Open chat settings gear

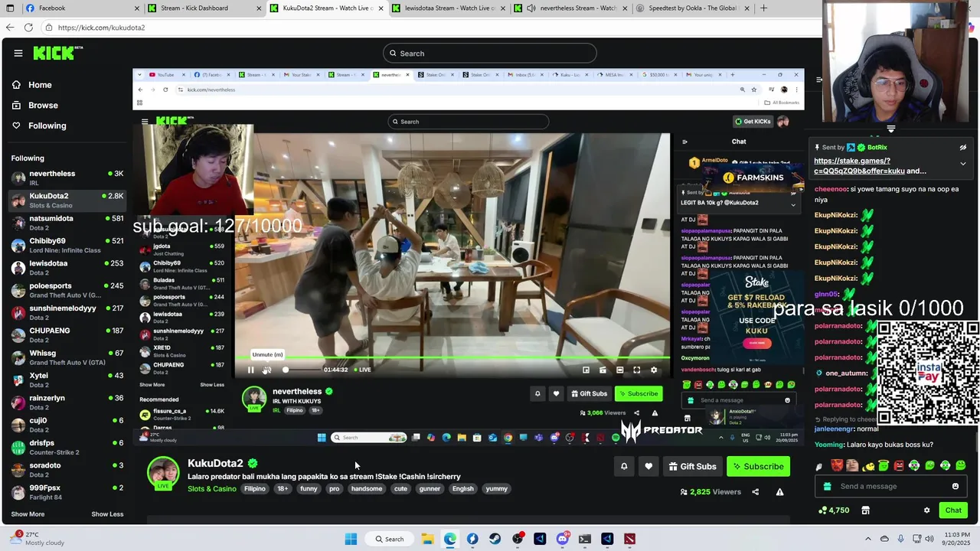926,510
